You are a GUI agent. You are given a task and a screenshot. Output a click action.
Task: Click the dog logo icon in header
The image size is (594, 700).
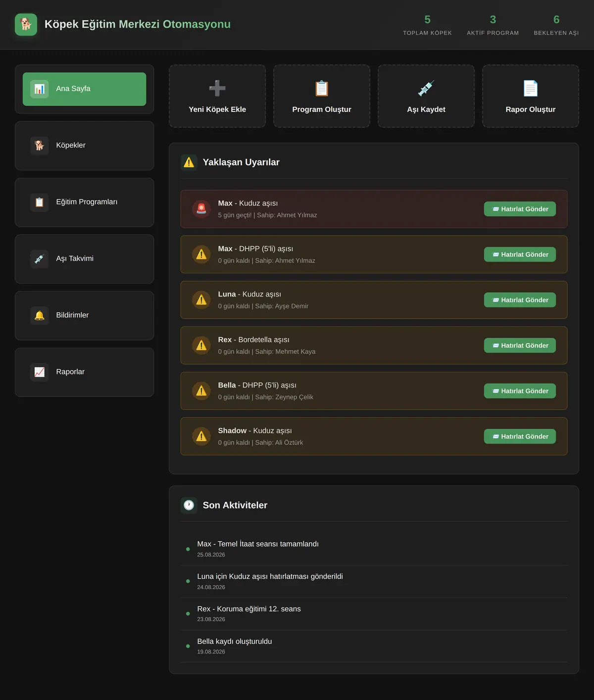coord(26,24)
